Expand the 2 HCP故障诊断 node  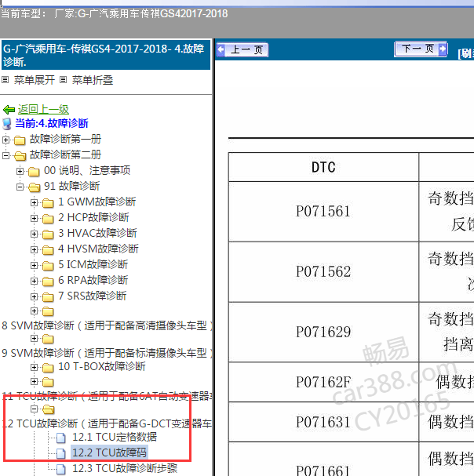point(34,218)
